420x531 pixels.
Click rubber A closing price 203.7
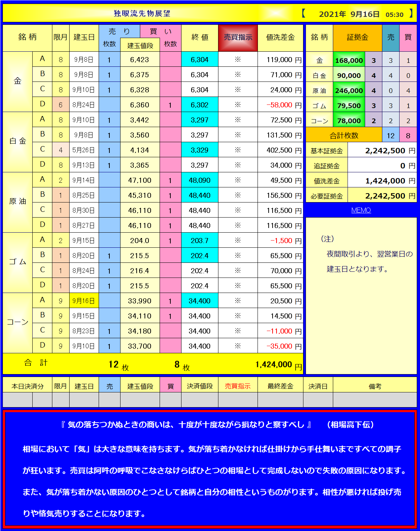[x=200, y=241]
